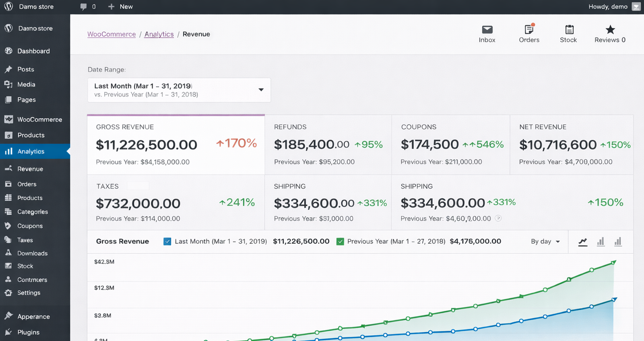Open the Orders panel icon
644x341 pixels.
pyautogui.click(x=529, y=30)
